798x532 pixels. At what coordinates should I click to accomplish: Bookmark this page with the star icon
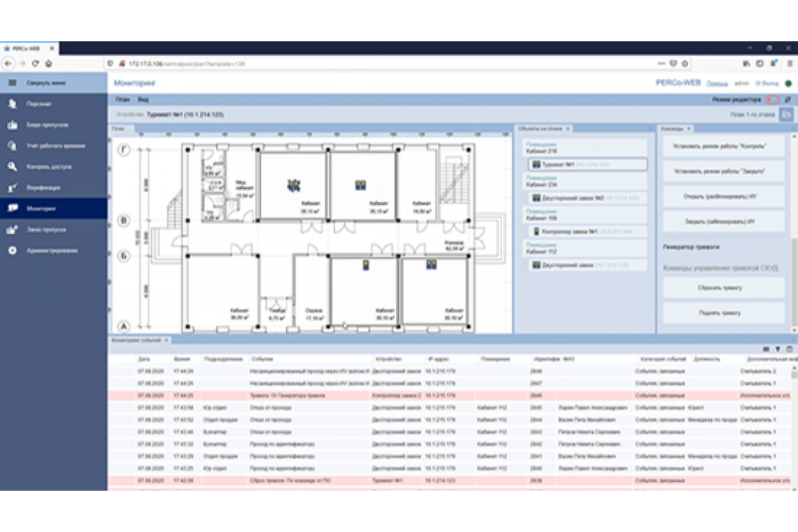click(x=684, y=63)
